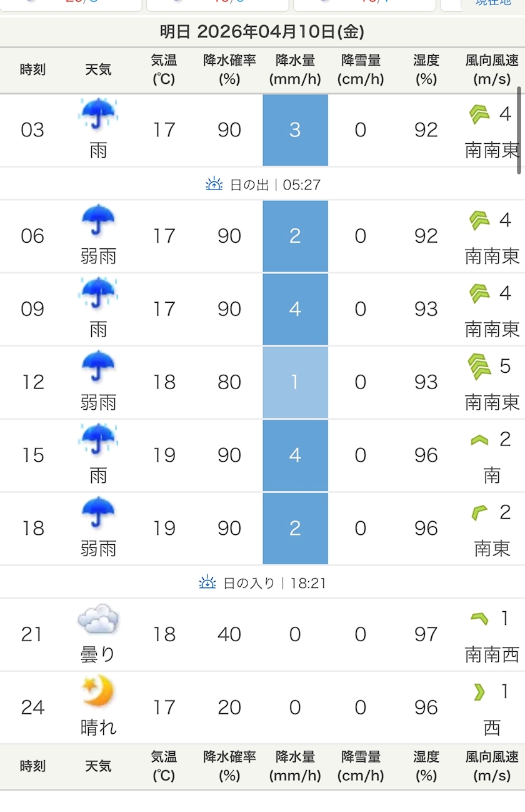Viewport: 525px width, 812px height.
Task: Click the date header 明日 2026年04月10日(金)
Action: tap(262, 32)
